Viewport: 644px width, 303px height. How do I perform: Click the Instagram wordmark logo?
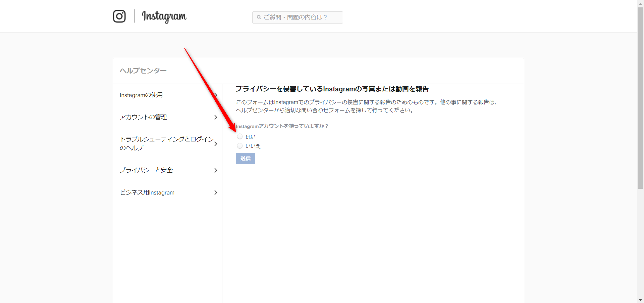164,16
